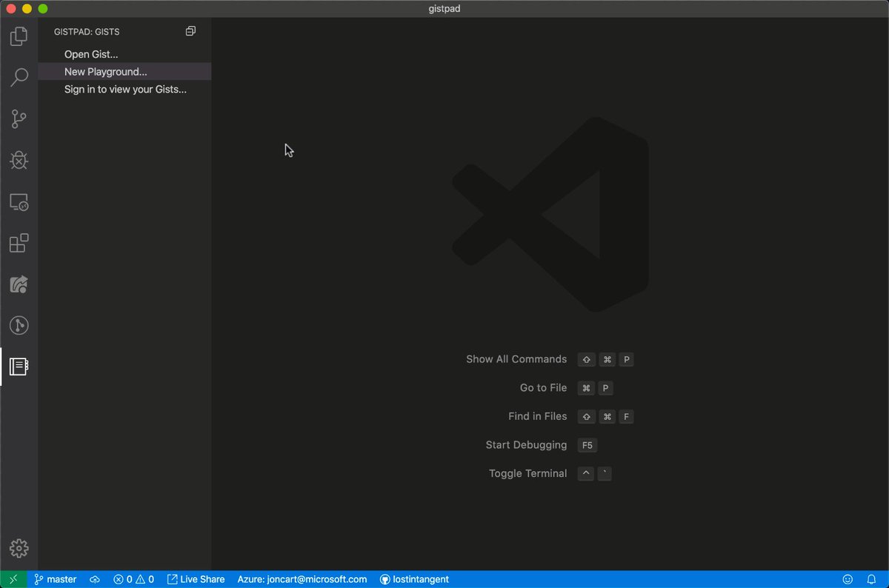Click the F5 key badge
The image size is (889, 588).
pyautogui.click(x=587, y=445)
